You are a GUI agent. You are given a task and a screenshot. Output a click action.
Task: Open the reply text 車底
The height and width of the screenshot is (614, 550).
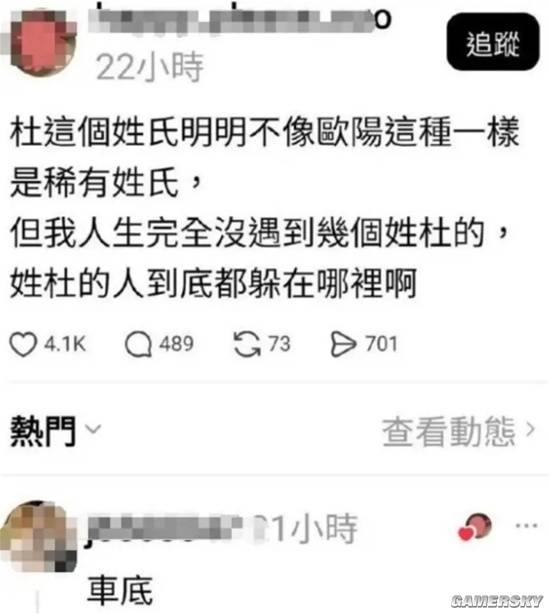(x=119, y=590)
